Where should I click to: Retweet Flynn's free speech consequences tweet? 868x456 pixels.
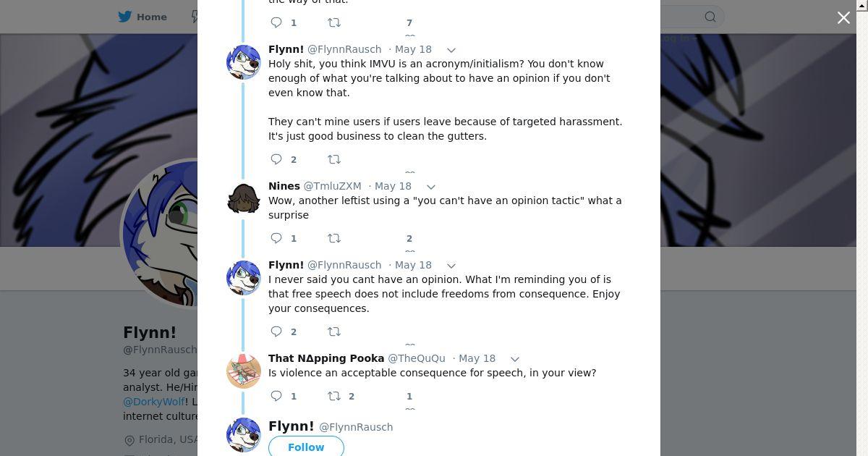point(334,332)
